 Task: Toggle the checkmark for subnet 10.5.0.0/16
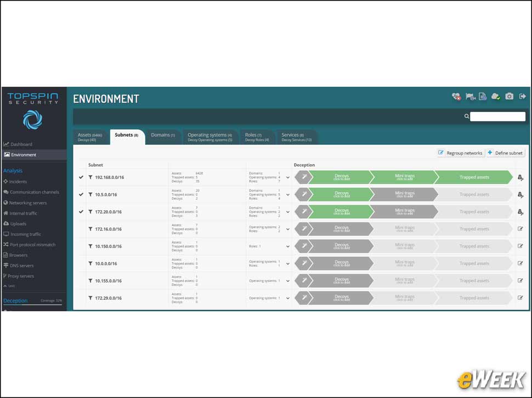pos(81,194)
